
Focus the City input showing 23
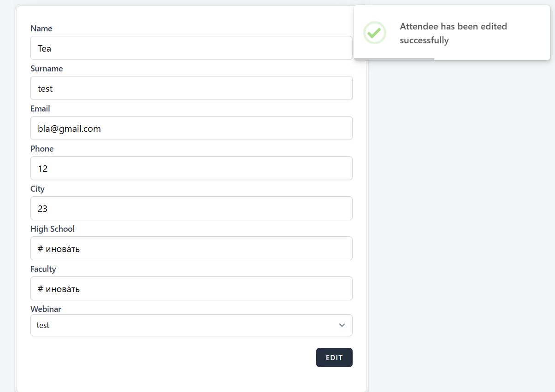click(x=191, y=209)
